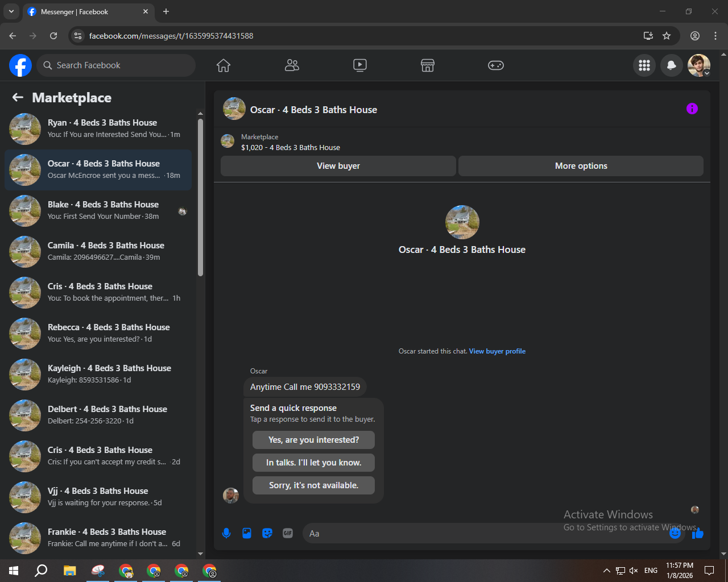Click the Facebook logo icon
This screenshot has height=582, width=728.
coord(20,65)
